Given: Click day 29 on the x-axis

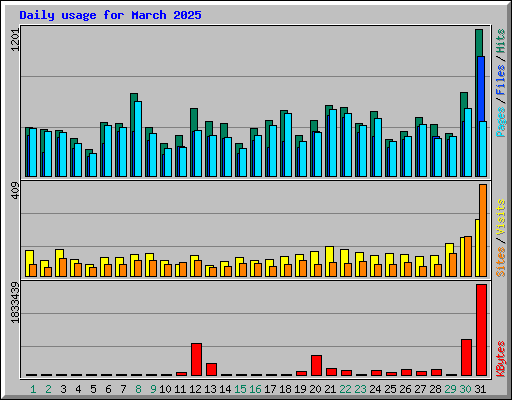Looking at the screenshot, I should pos(450,389).
